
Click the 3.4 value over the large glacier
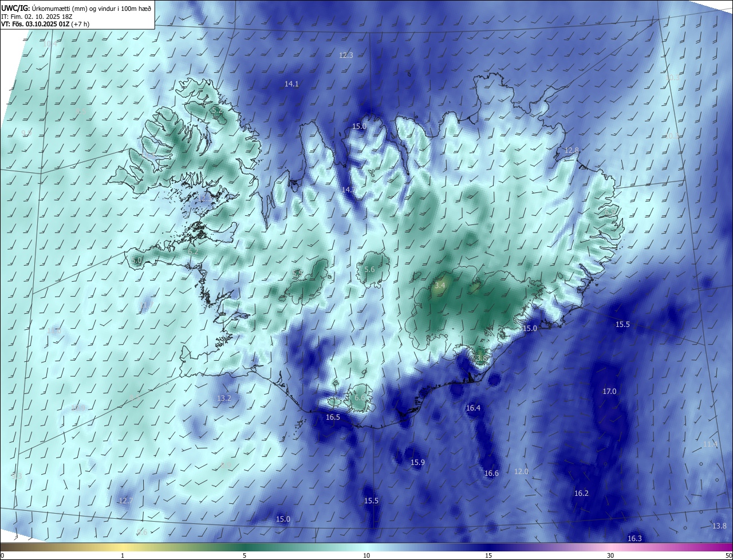440,285
